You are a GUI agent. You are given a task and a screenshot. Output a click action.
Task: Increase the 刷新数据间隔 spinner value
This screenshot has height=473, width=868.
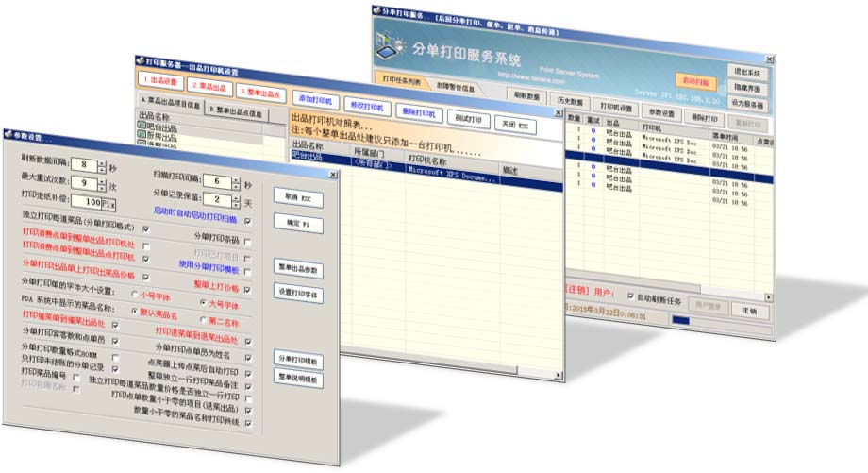[102, 162]
